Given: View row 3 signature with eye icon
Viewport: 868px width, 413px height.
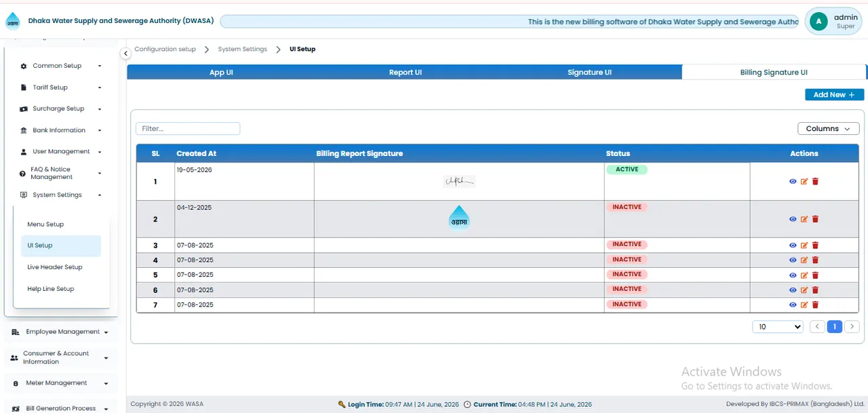Looking at the screenshot, I should coord(793,245).
